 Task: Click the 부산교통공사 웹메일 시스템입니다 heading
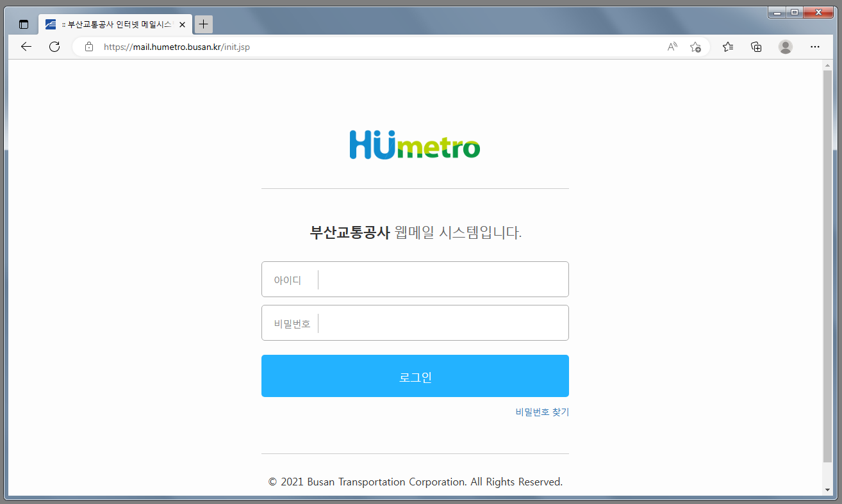coord(416,232)
